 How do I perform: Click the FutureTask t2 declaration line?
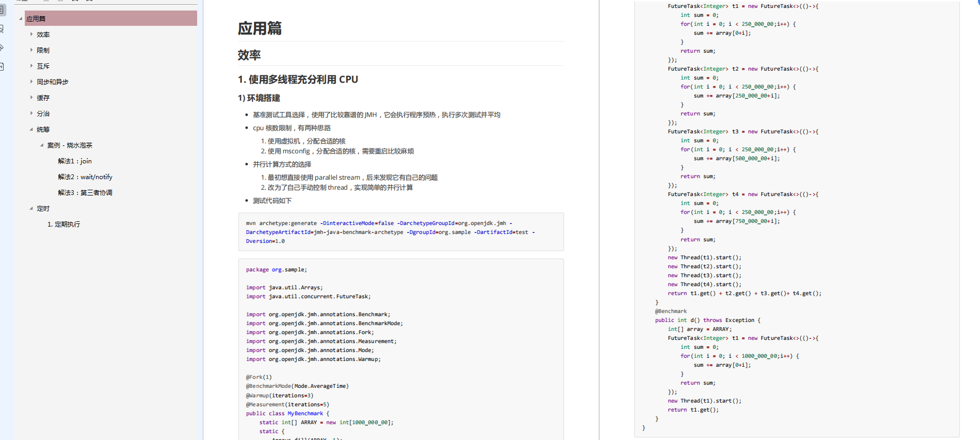tap(743, 69)
